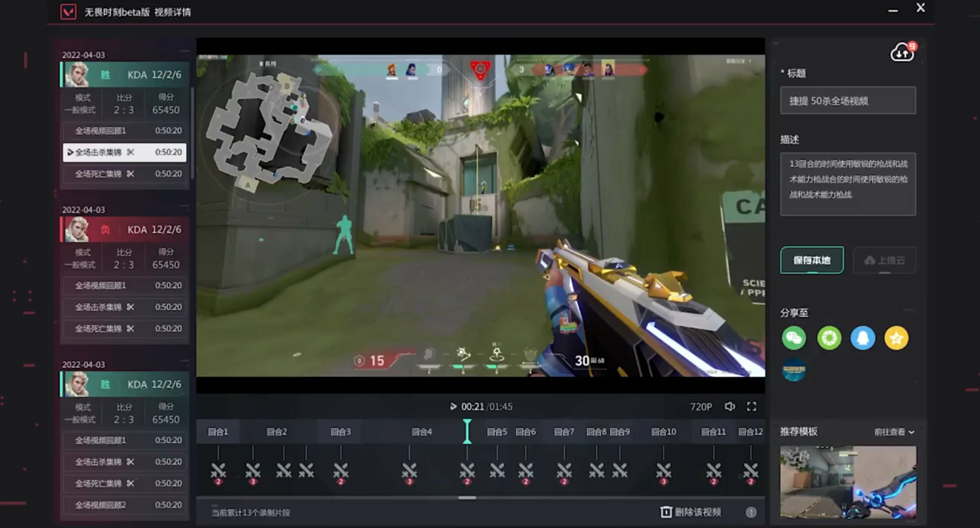Share the video to QQ
980x528 pixels.
(863, 338)
